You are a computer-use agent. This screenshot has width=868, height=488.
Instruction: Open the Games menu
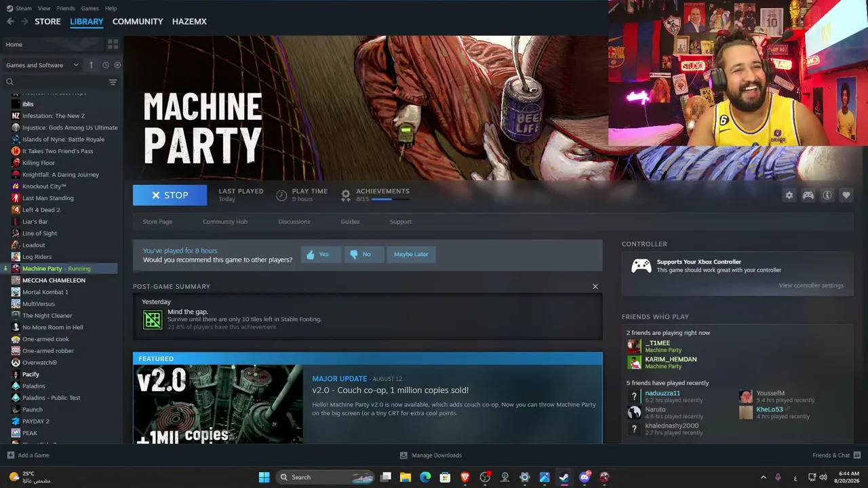[x=90, y=8]
